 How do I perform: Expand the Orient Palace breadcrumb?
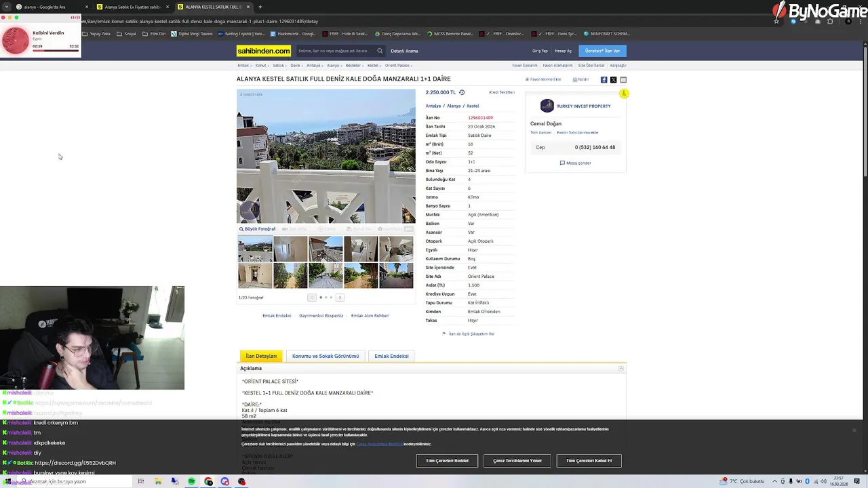coord(399,66)
